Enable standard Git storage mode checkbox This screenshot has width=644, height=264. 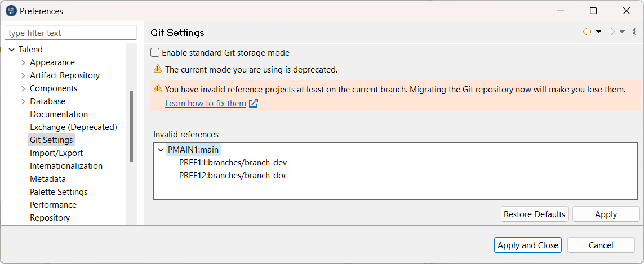click(x=155, y=53)
